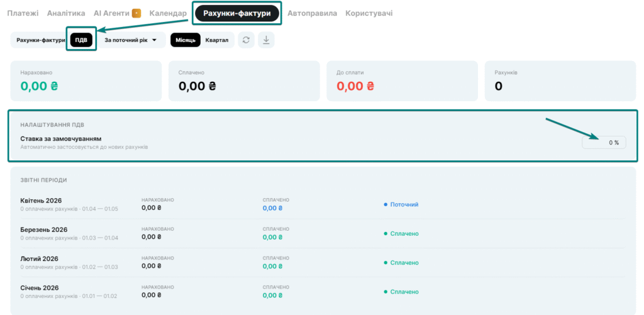644x315 pixels.
Task: Select the Рахунки-фактури sub-toggle
Action: 40,40
